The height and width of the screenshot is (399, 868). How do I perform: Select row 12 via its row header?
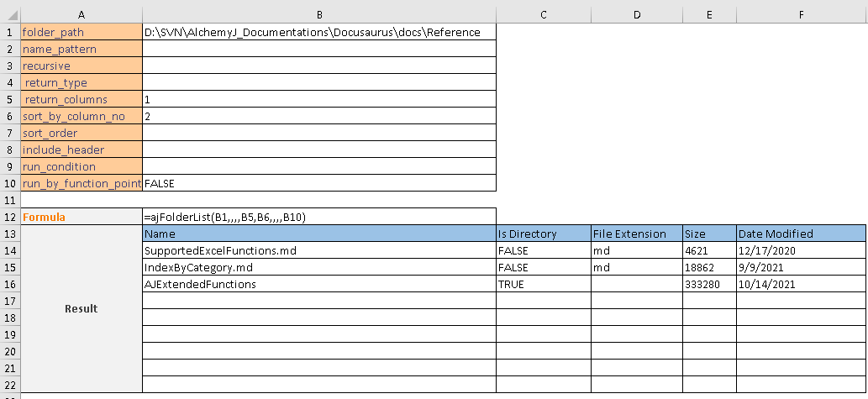pyautogui.click(x=10, y=217)
